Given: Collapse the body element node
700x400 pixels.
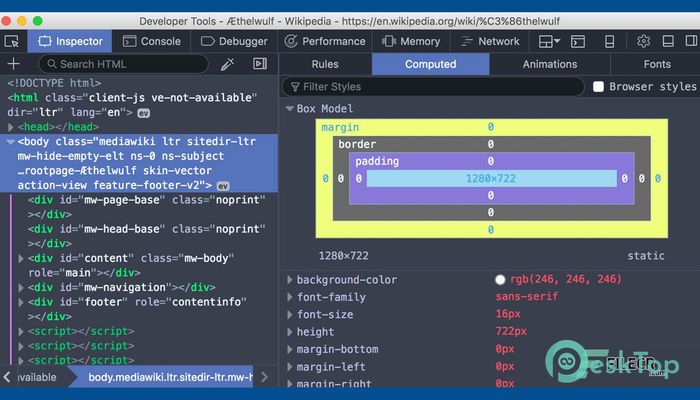Looking at the screenshot, I should tap(10, 142).
